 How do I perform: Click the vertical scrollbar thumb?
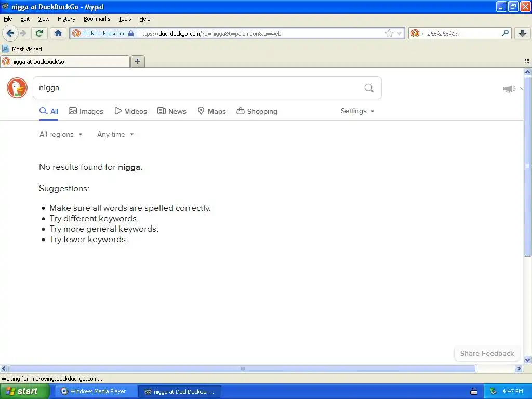pyautogui.click(x=527, y=166)
